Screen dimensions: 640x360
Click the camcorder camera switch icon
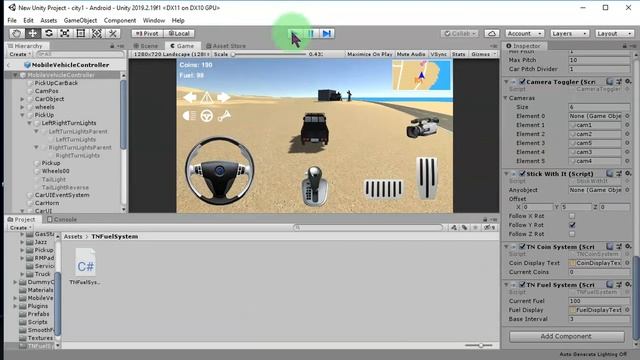pos(423,127)
